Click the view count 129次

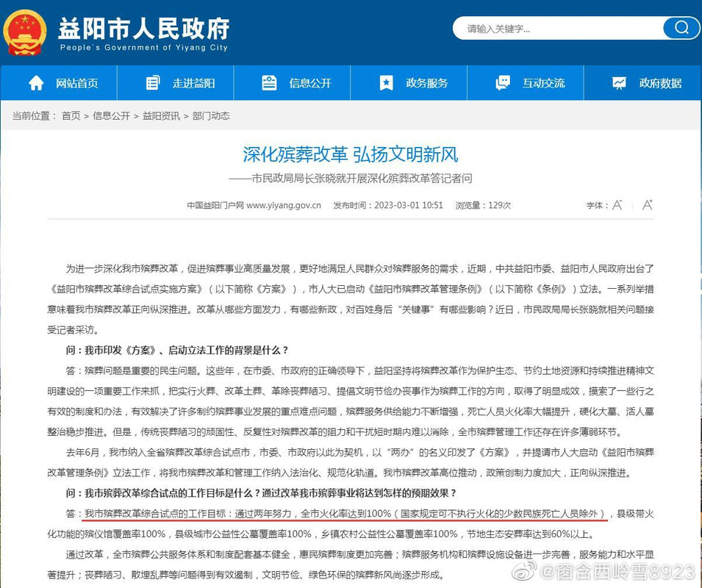pos(499,205)
